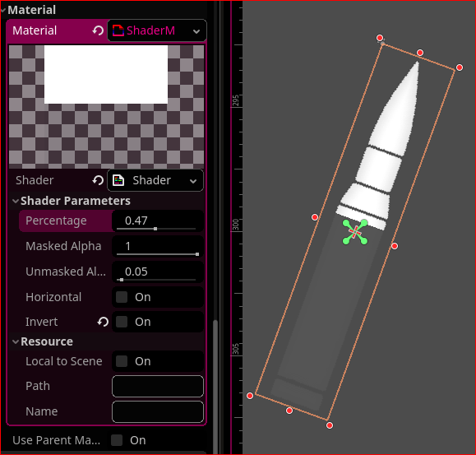476x455 pixels.
Task: Collapse the top Material category header
Action: click(3, 11)
